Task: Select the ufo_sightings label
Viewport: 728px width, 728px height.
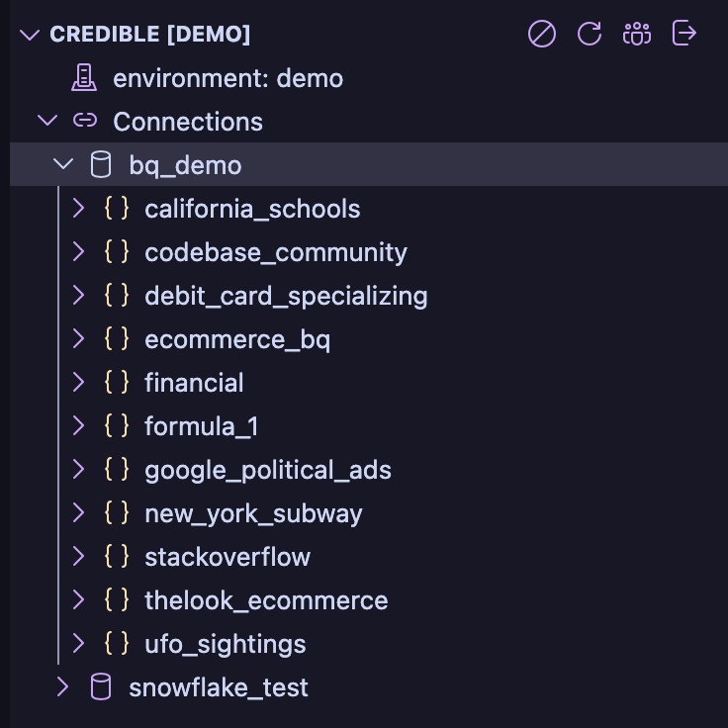Action: click(226, 645)
